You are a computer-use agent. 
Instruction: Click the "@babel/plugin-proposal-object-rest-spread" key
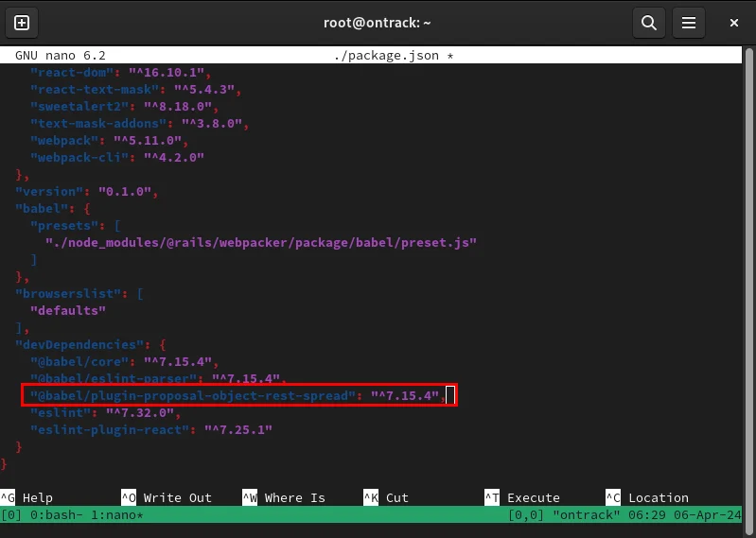[193, 395]
